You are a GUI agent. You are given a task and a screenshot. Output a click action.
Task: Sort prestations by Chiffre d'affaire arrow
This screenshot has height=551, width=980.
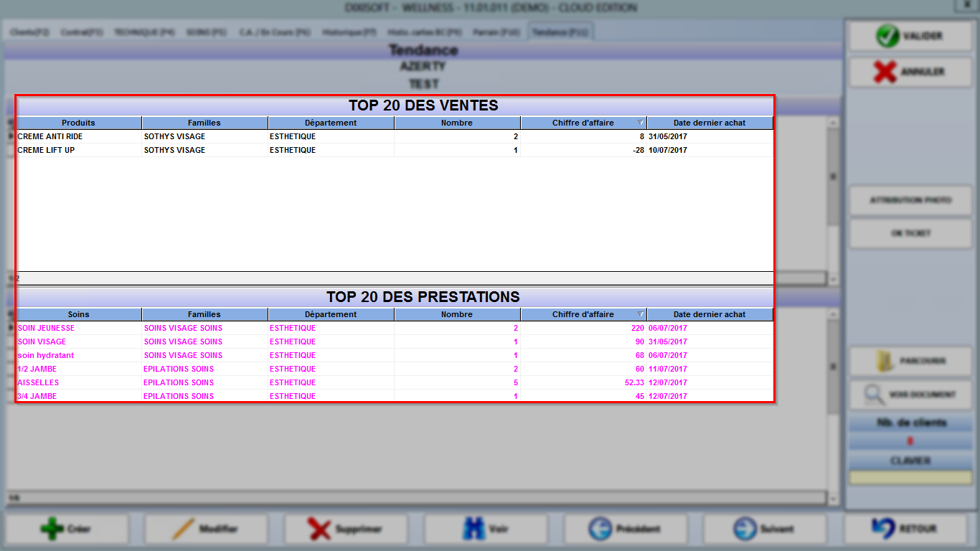[641, 314]
